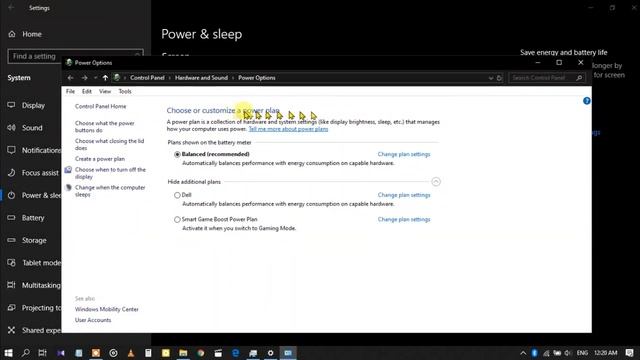640x360 pixels.
Task: Open the Windows Start menu
Action: [8, 353]
